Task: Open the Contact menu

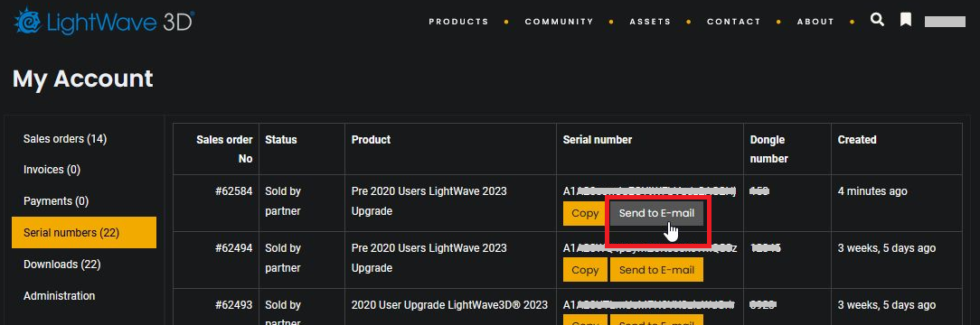Action: [734, 21]
